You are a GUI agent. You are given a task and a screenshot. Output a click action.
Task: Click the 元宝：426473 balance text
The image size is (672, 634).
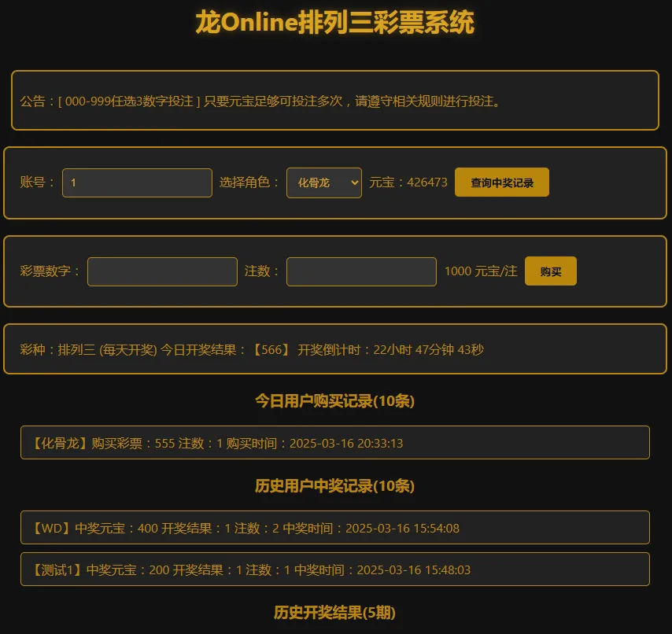tap(408, 182)
